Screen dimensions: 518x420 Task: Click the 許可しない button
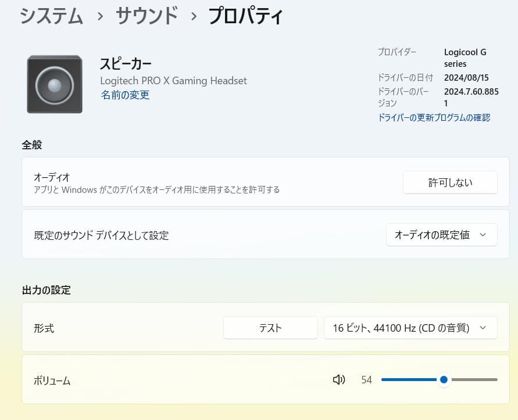pos(450,182)
